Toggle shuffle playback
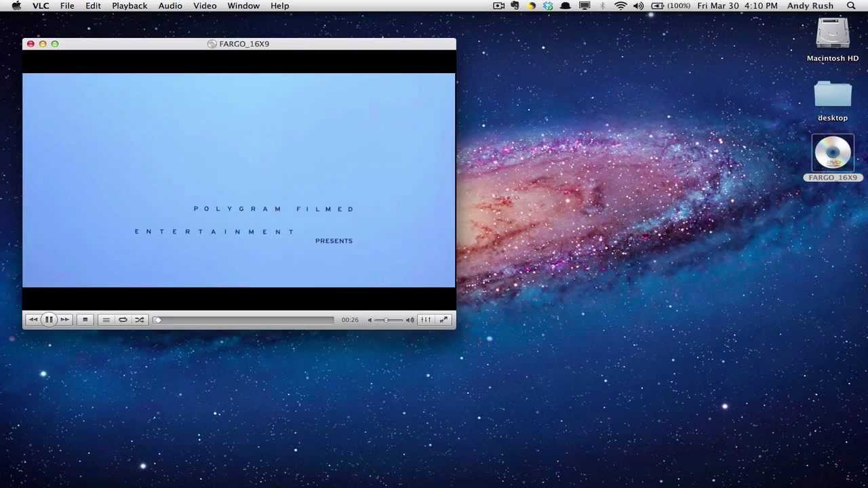The width and height of the screenshot is (868, 488). coord(139,320)
